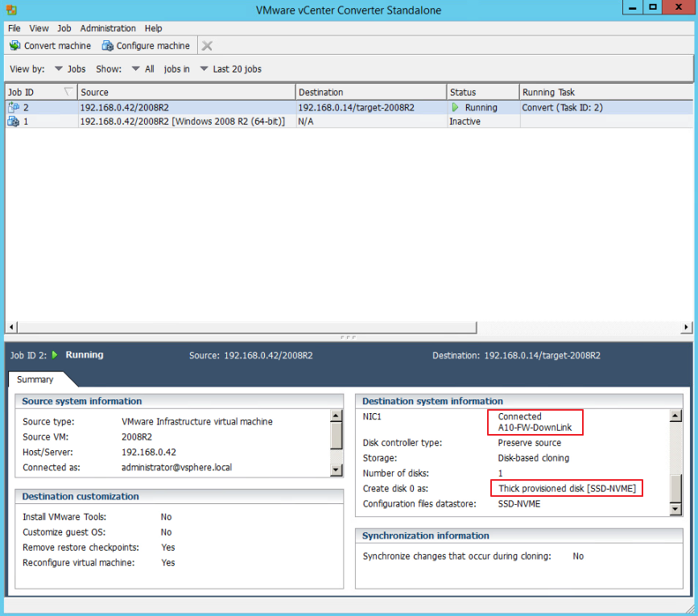Click the horizontal scrollbar thumb of job list
698x616 pixels.
[x=247, y=327]
